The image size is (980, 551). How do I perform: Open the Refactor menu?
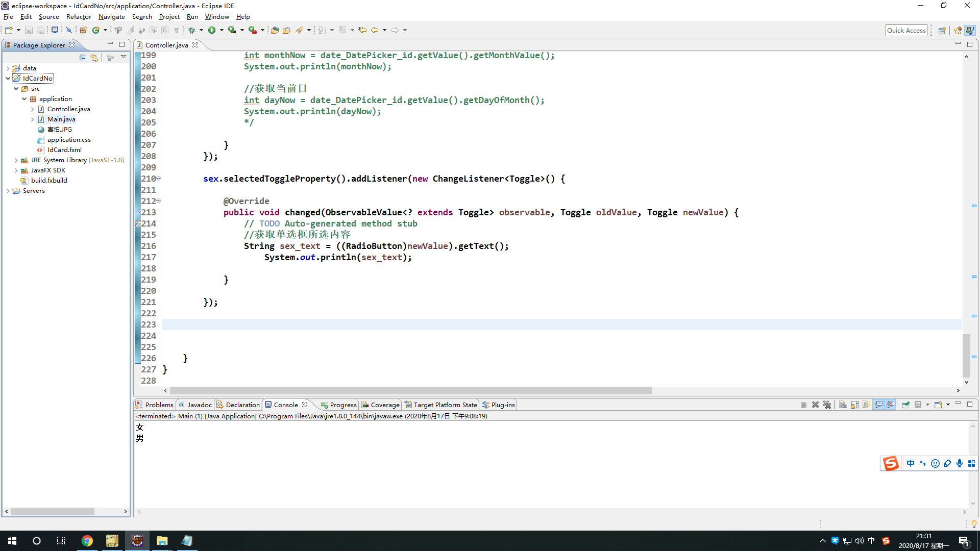pyautogui.click(x=79, y=16)
